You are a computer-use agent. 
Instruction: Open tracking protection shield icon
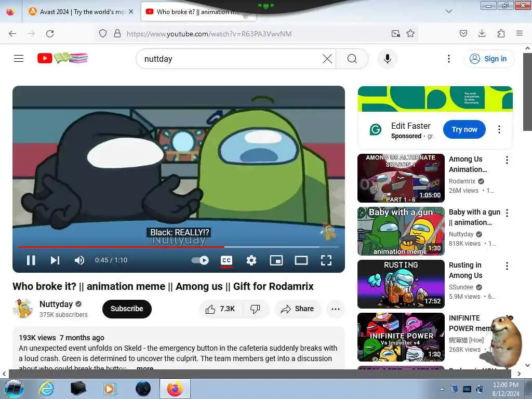(103, 34)
